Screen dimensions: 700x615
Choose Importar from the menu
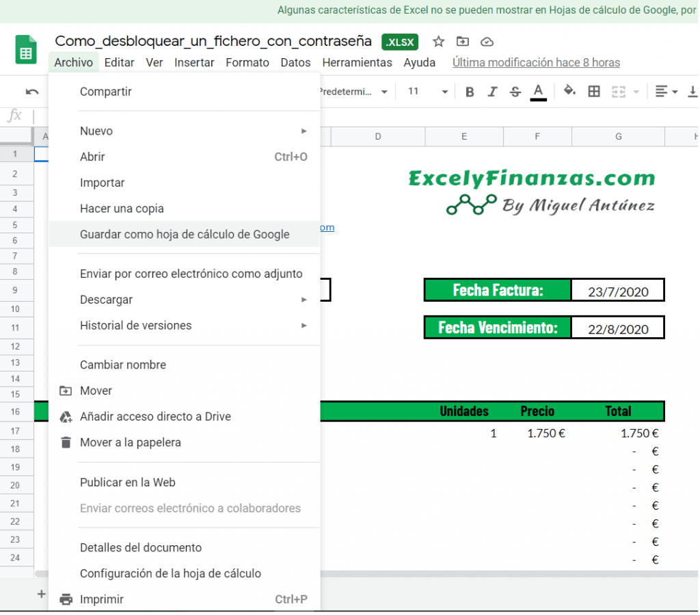[185, 183]
